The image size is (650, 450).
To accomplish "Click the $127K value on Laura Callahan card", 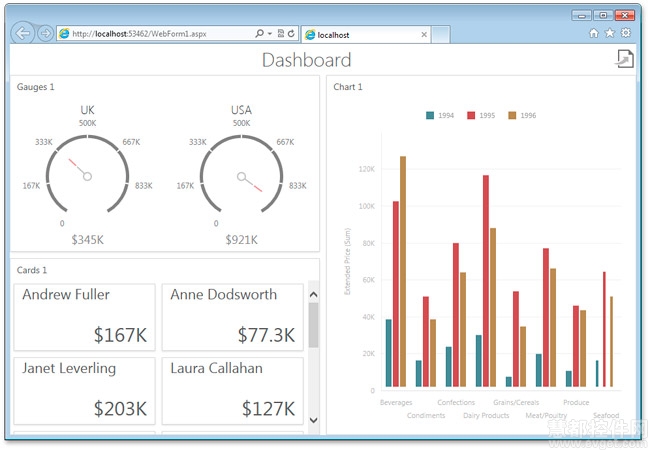I will 268,409.
